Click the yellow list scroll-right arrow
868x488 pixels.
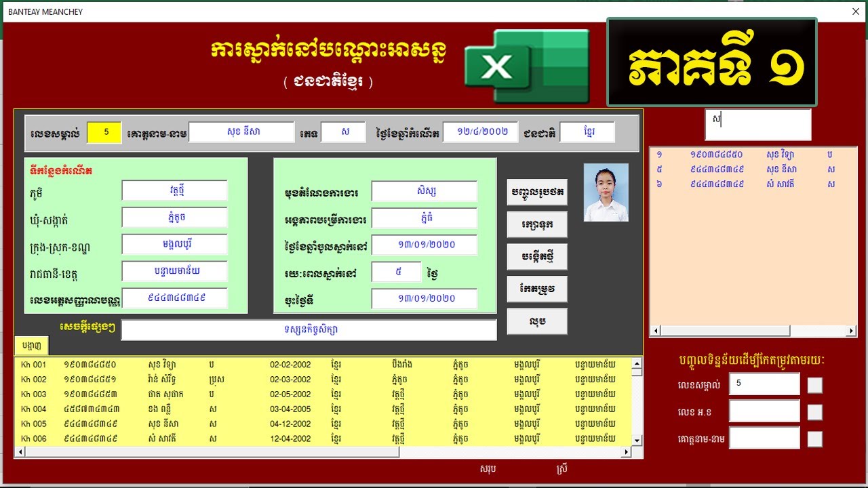pyautogui.click(x=626, y=452)
